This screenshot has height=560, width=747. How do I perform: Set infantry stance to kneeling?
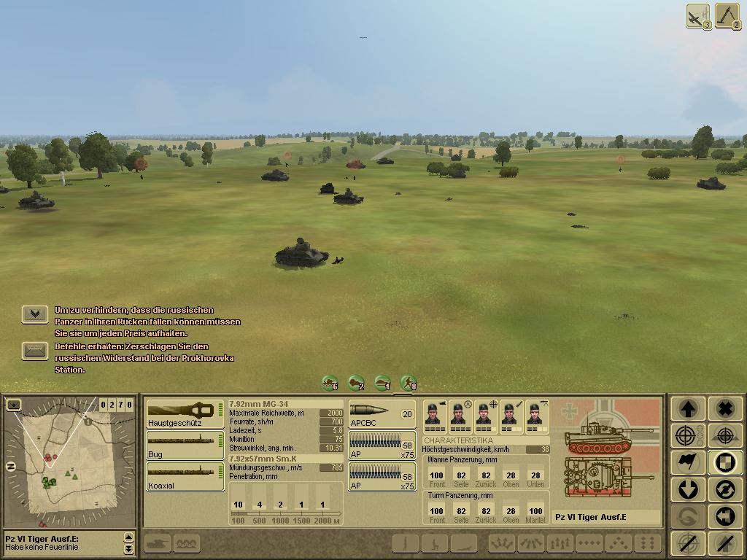click(435, 543)
